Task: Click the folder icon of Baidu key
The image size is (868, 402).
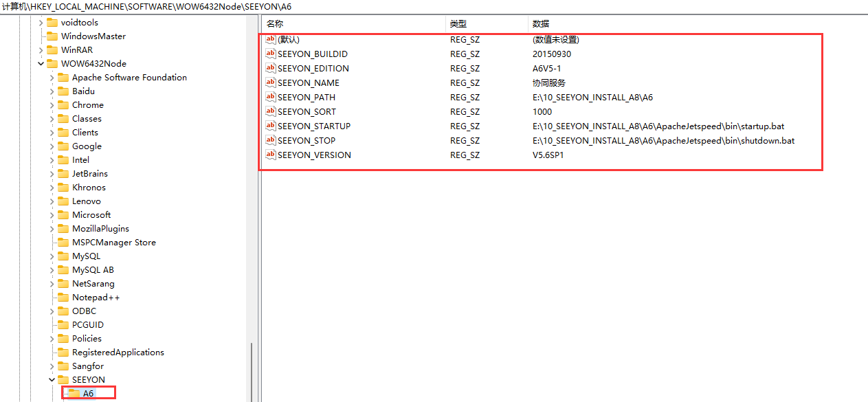Action: pos(63,91)
